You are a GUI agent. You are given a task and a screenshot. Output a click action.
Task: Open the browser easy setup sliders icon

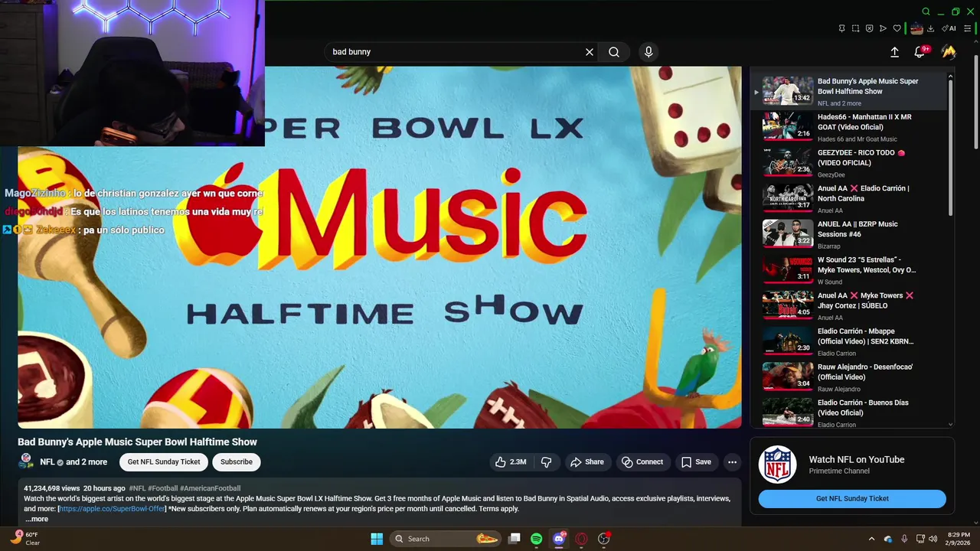pos(968,28)
